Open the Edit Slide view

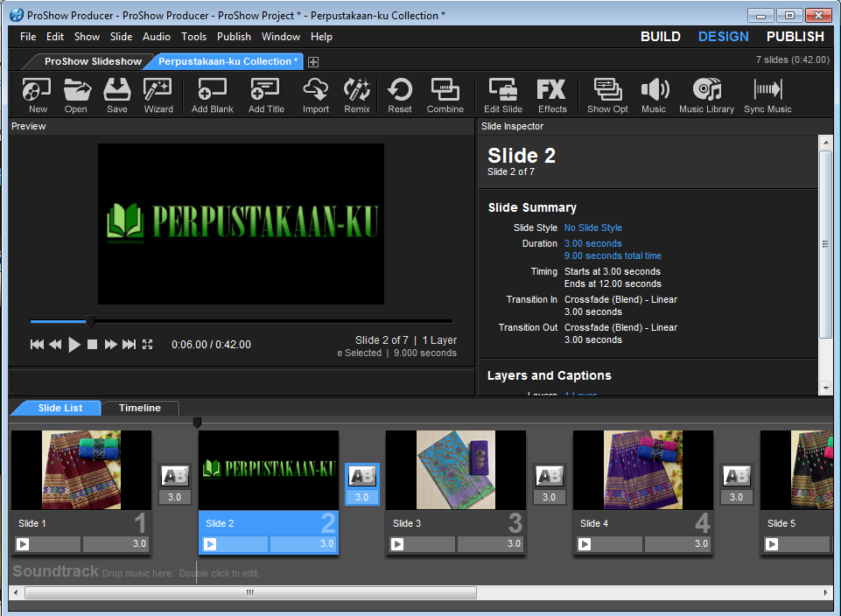click(x=502, y=94)
